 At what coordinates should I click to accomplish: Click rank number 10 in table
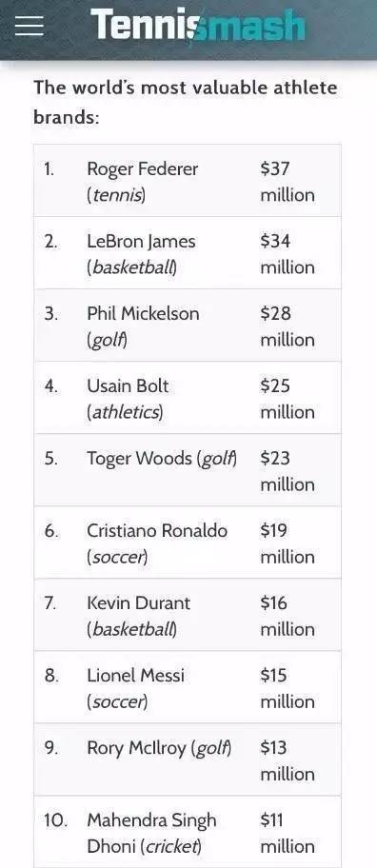point(55,819)
